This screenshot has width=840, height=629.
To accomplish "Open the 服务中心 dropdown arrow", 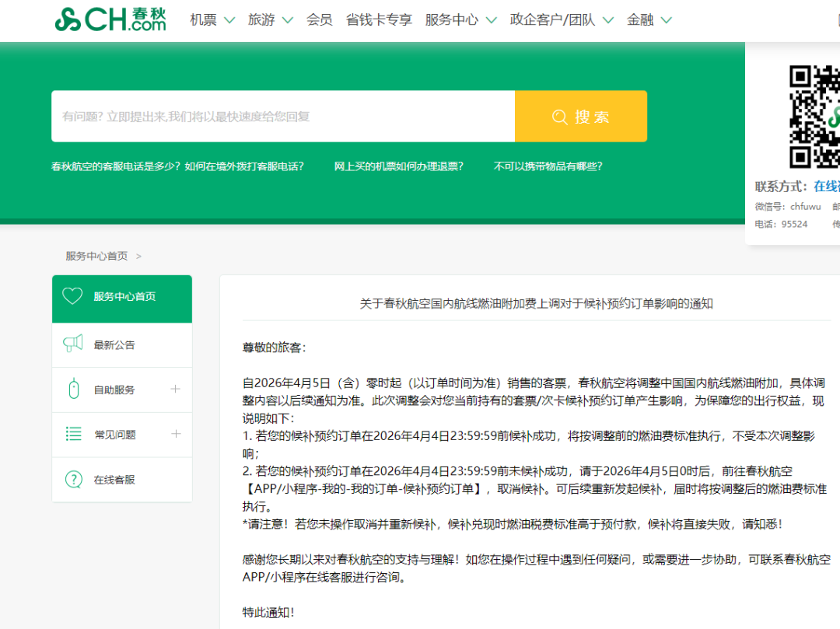I will coord(490,19).
